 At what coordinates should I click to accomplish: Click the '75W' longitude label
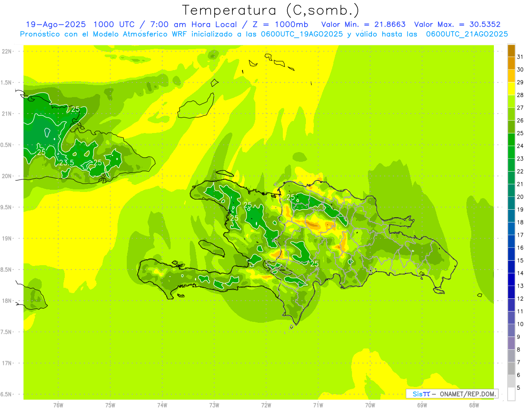pyautogui.click(x=110, y=405)
